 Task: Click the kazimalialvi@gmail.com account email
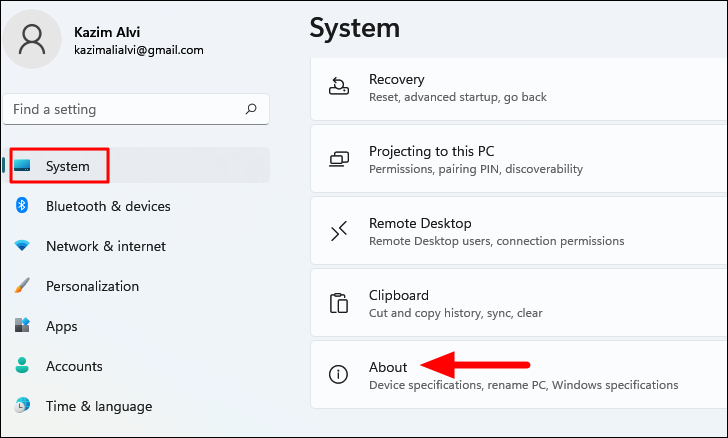point(139,49)
